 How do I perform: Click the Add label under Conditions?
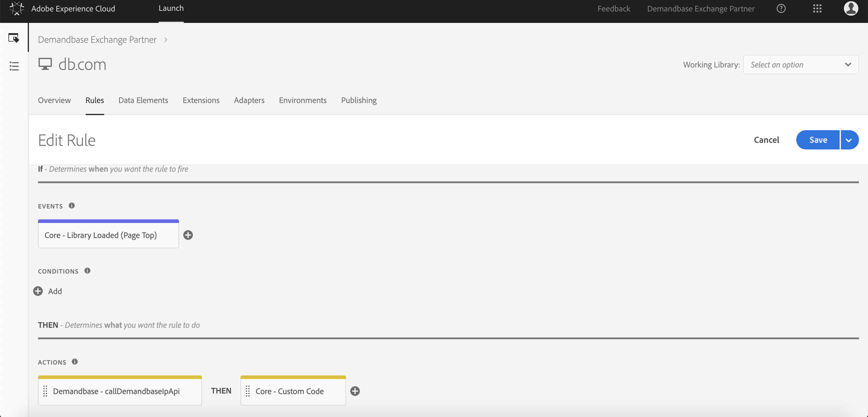tap(55, 291)
